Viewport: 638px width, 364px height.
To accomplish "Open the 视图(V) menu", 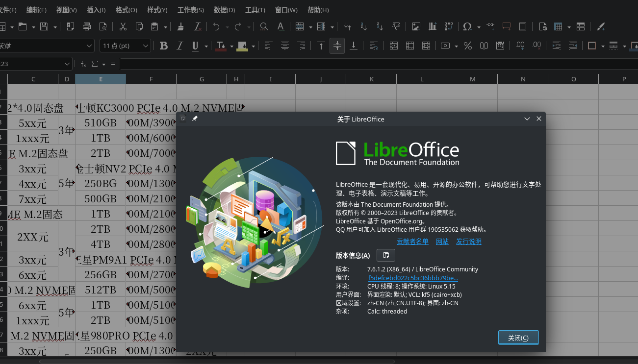I will 66,10.
